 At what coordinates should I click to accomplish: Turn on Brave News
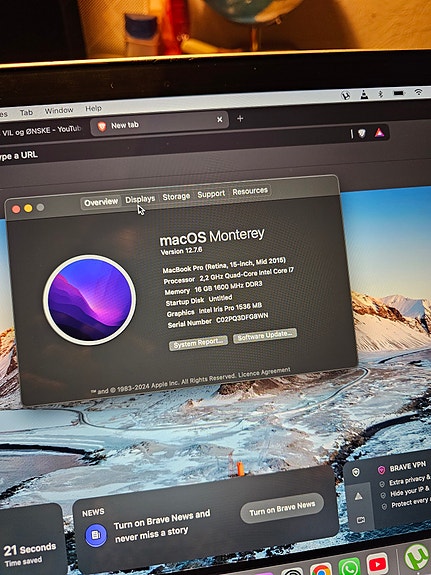[x=282, y=508]
